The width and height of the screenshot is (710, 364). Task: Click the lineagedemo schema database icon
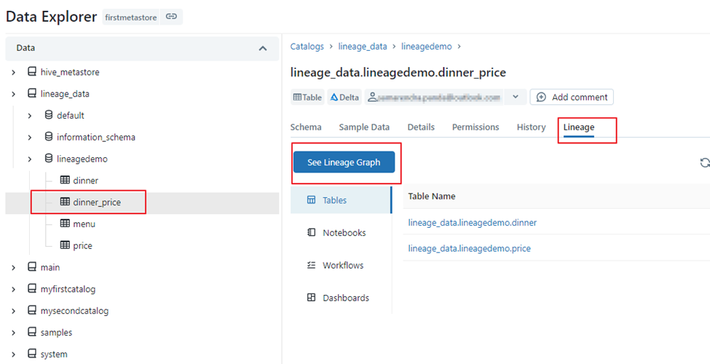point(48,158)
